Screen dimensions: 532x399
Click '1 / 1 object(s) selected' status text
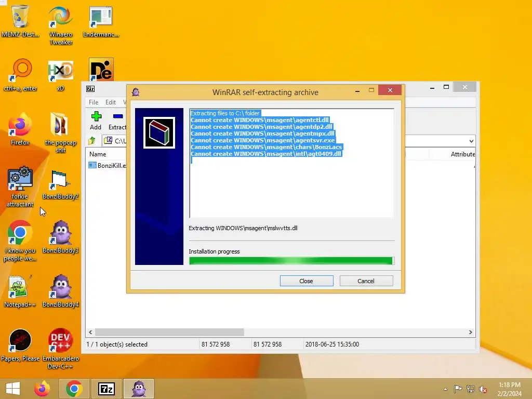tap(117, 344)
